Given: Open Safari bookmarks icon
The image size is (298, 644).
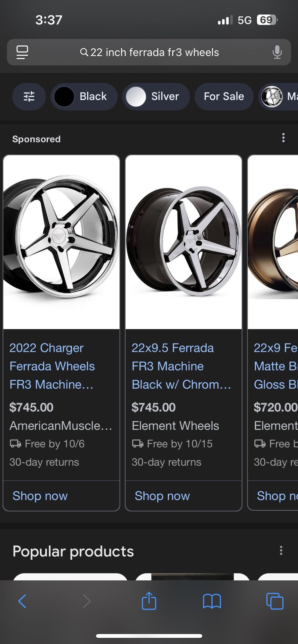Looking at the screenshot, I should (212, 601).
